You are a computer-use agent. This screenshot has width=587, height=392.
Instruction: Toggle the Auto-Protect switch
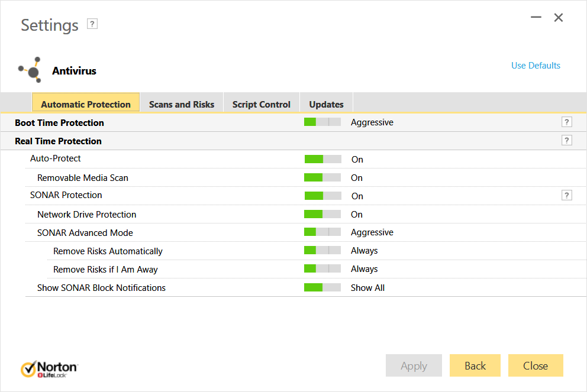click(322, 159)
